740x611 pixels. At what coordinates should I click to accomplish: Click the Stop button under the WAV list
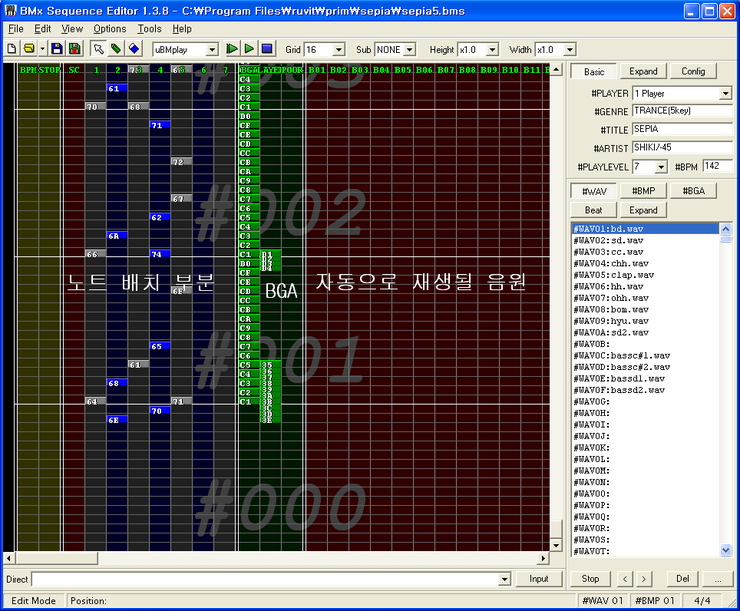click(x=590, y=579)
